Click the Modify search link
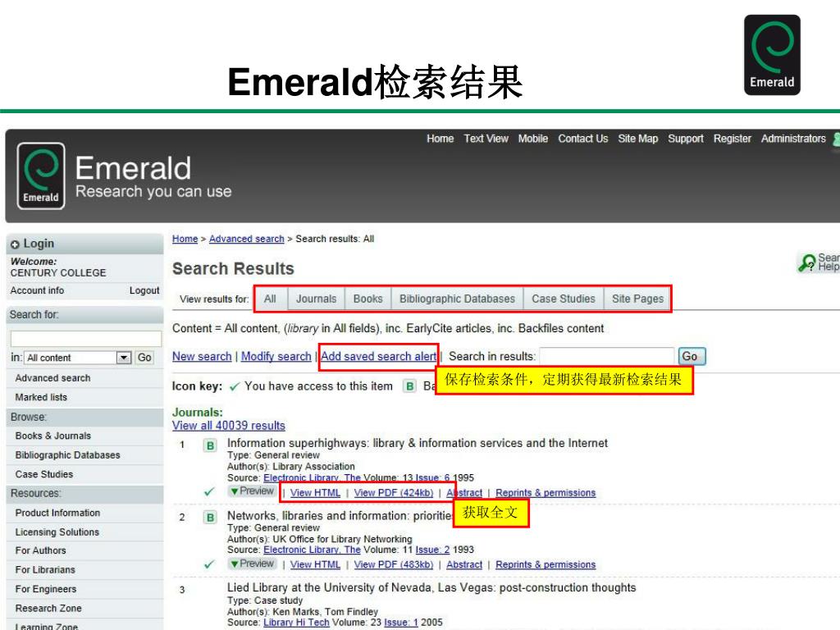 [276, 356]
